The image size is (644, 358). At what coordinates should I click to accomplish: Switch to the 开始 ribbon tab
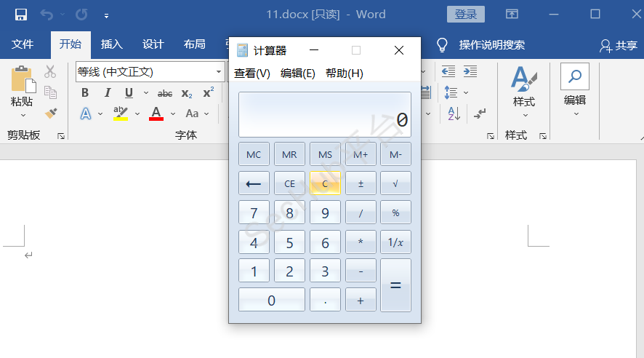click(x=71, y=44)
